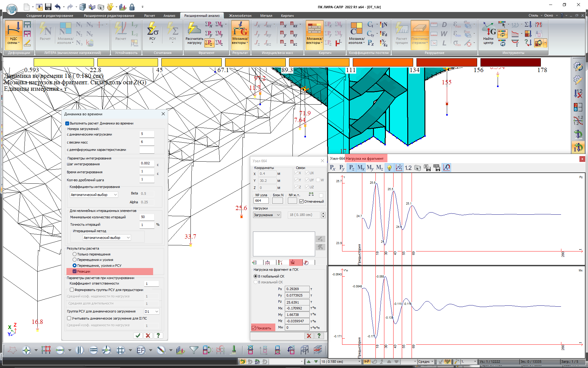Click the Рассчитать нагрузку icon in Фрагмент group
Image resolution: width=588 pixels, height=368 pixels.
pos(194,34)
